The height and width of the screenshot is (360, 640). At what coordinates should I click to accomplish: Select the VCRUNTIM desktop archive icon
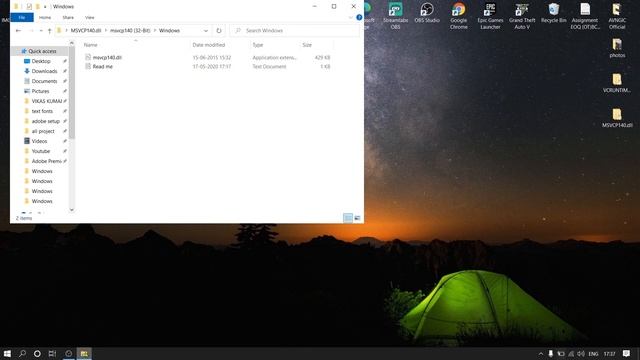pyautogui.click(x=617, y=83)
